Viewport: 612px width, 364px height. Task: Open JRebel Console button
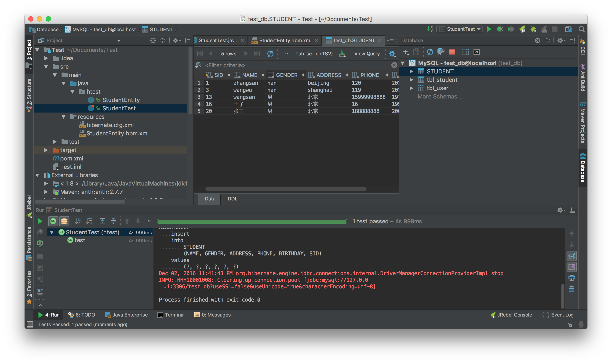point(511,315)
